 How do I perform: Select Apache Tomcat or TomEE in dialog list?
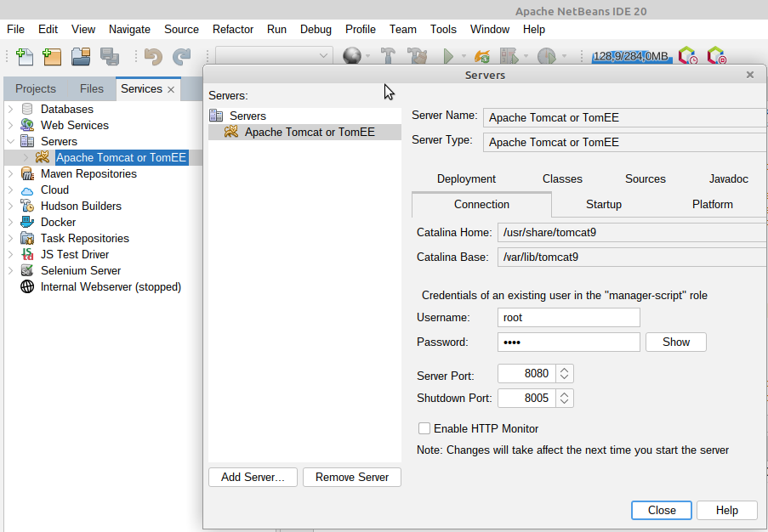(x=304, y=132)
